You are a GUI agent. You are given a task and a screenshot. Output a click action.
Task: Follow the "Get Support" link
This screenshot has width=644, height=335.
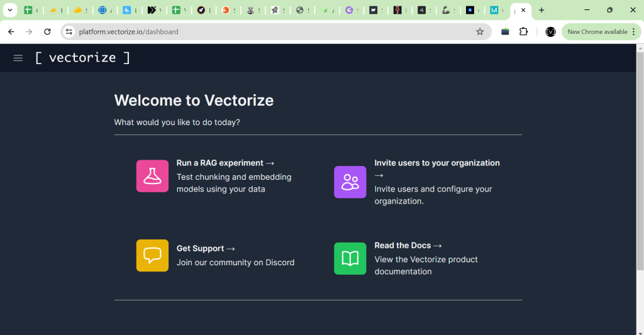pos(206,248)
